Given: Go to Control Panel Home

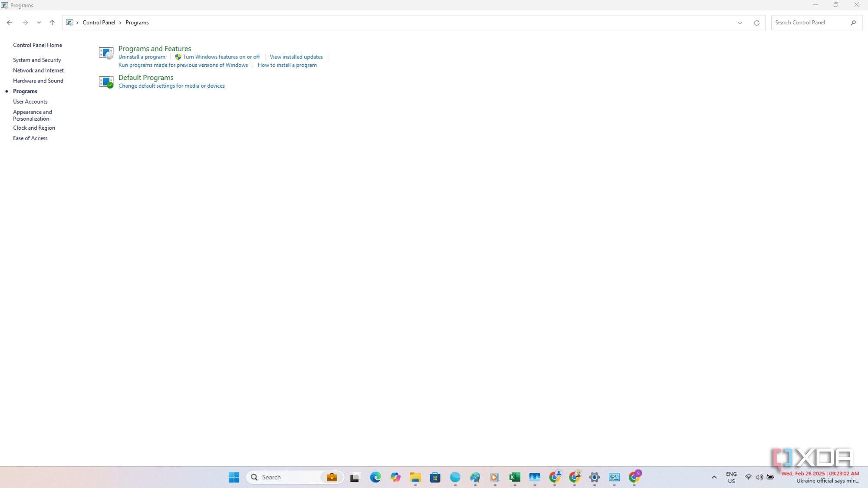Looking at the screenshot, I should pos(37,45).
